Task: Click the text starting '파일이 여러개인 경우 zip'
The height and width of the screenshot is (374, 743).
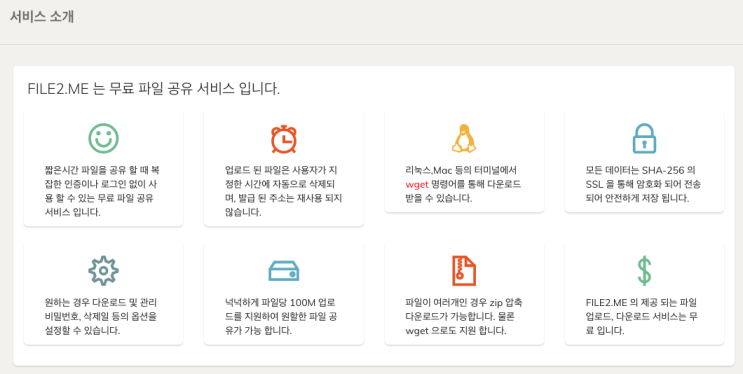Action: (464, 316)
